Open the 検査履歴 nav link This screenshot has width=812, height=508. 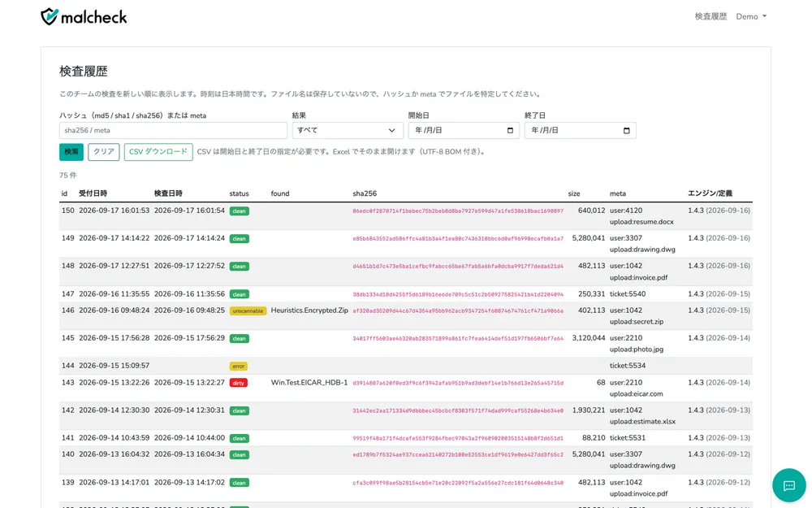point(710,16)
